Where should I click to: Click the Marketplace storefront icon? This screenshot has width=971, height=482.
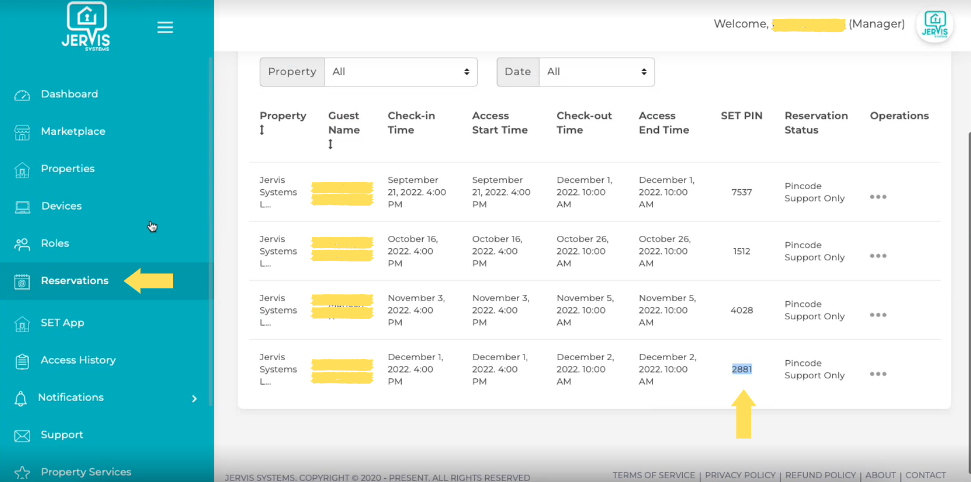click(x=22, y=132)
